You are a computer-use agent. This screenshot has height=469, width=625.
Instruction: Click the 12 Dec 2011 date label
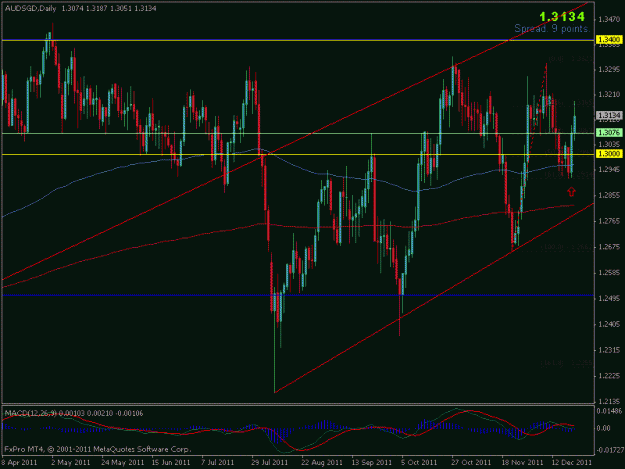(572, 463)
